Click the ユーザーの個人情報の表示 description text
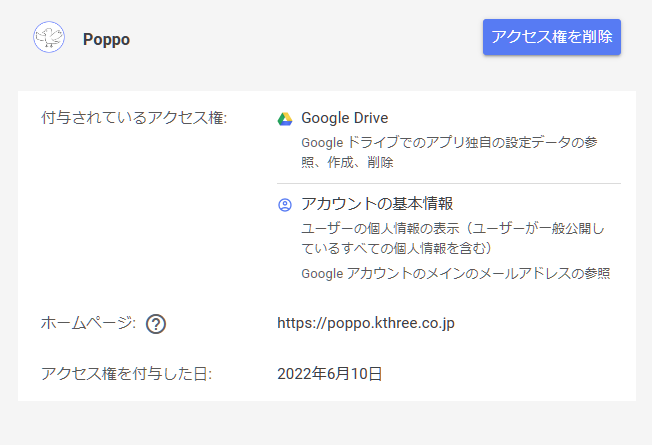This screenshot has width=652, height=445. point(453,238)
